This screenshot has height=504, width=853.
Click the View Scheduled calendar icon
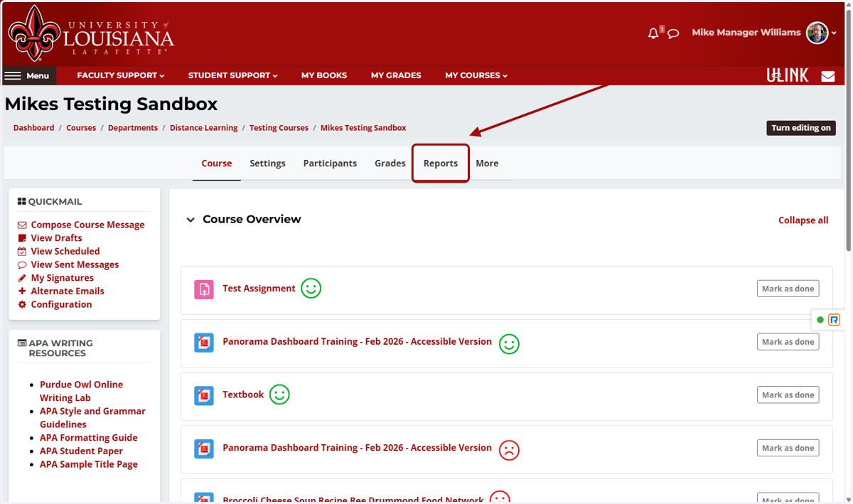pyautogui.click(x=22, y=252)
